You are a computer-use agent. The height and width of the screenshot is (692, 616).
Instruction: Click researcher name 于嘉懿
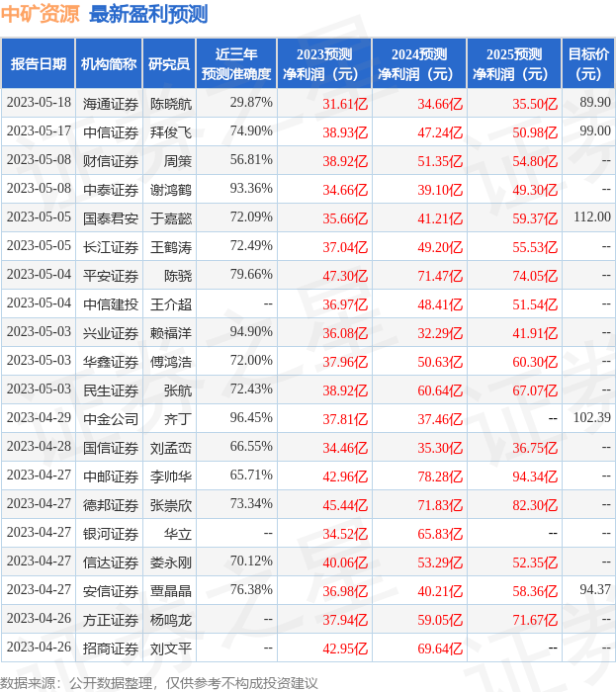pyautogui.click(x=171, y=218)
